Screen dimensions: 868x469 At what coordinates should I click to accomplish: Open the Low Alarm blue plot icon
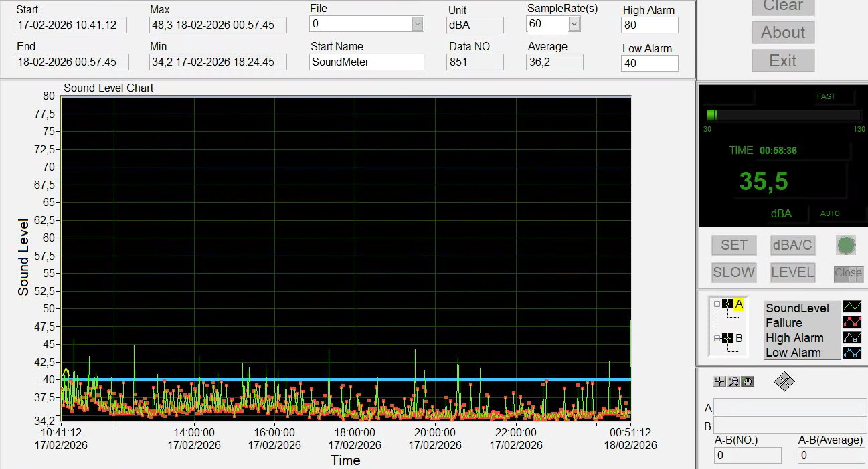tap(851, 353)
